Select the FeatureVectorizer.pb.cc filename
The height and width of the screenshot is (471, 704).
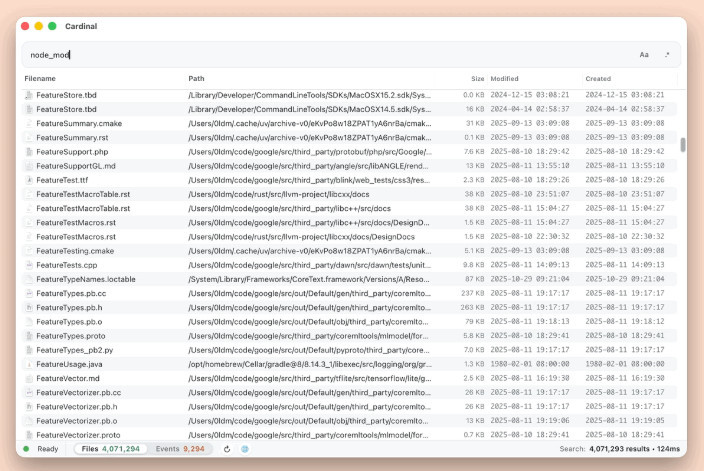pyautogui.click(x=79, y=392)
